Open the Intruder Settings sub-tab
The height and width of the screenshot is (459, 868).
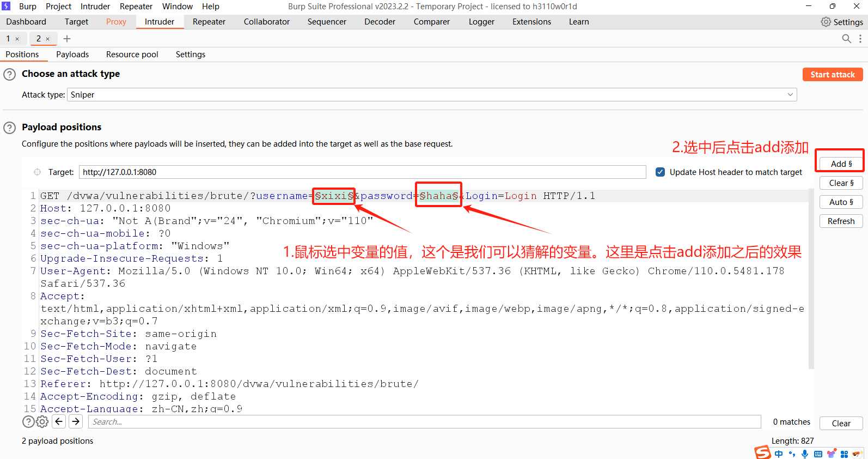191,55
